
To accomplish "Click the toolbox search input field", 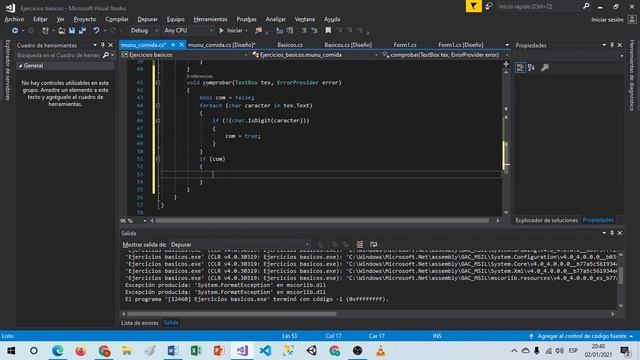I will coord(59,55).
